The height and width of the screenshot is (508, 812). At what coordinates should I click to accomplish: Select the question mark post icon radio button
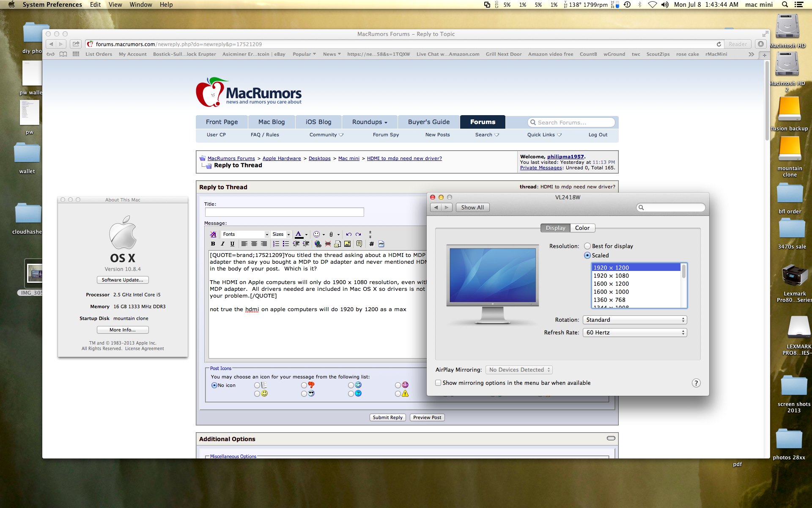coord(351,394)
